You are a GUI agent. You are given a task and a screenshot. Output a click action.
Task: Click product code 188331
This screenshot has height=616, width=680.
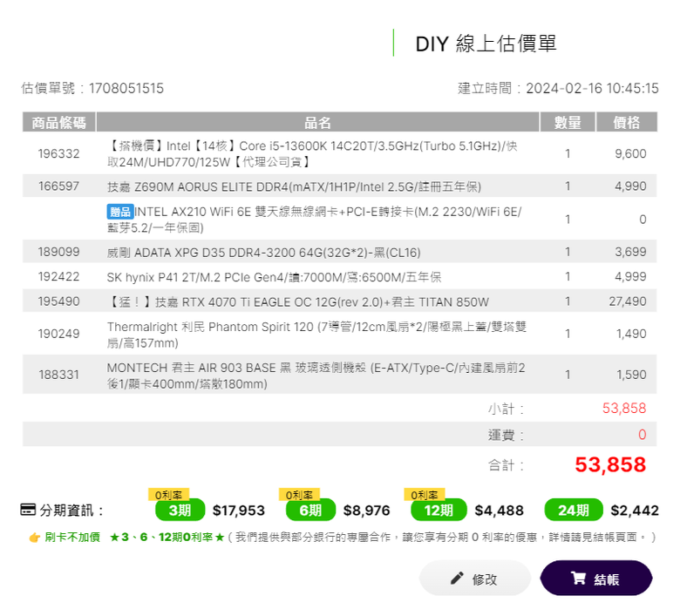[x=58, y=375]
